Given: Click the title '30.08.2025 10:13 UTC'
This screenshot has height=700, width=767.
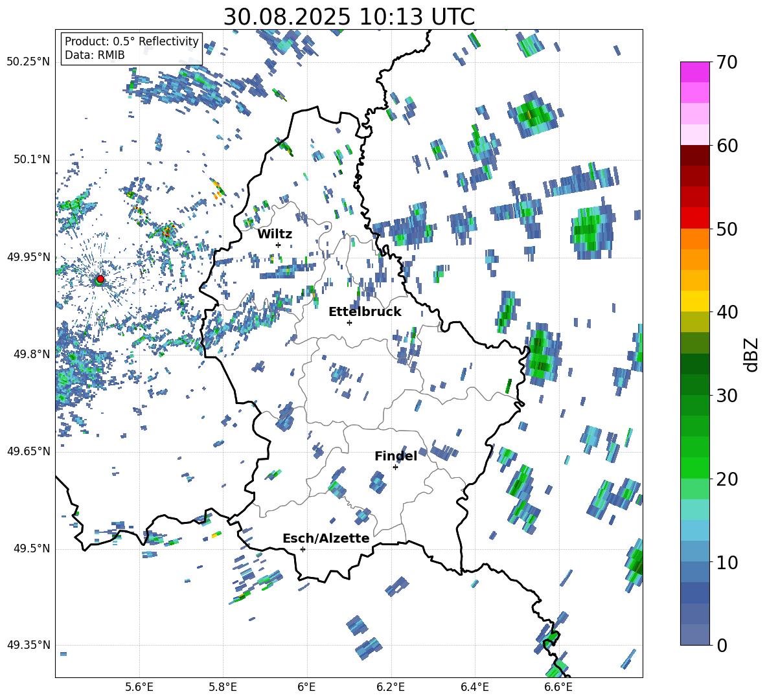Looking at the screenshot, I should (349, 17).
